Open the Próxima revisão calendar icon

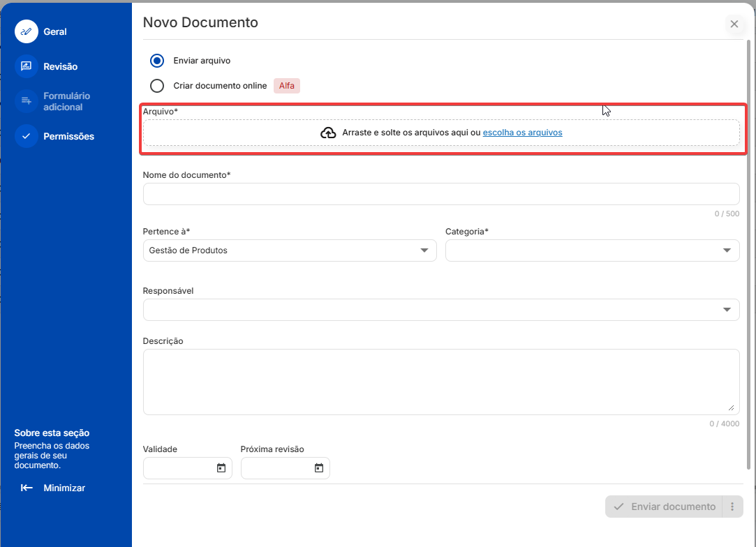pos(320,467)
